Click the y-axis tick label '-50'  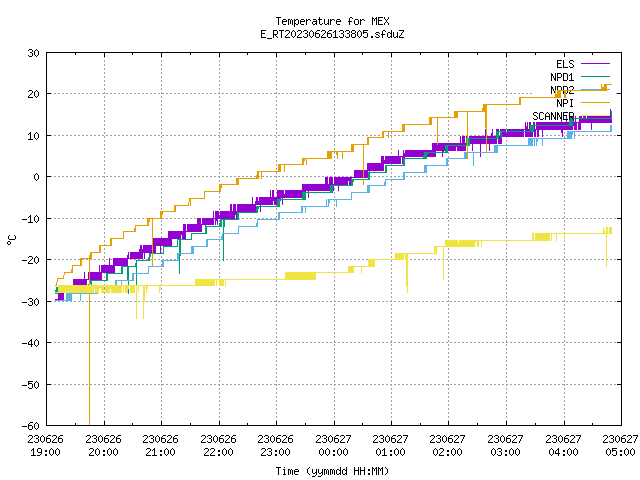[x=31, y=384]
